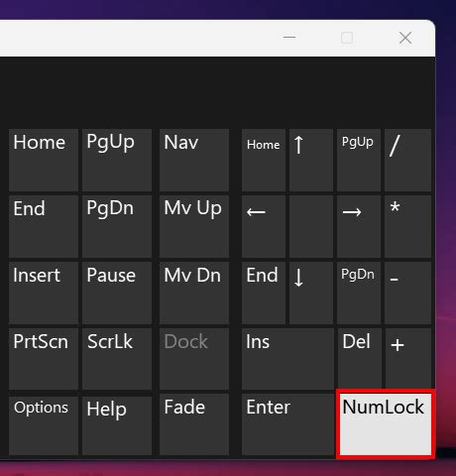
Task: Click the numpad slash key
Action: [408, 160]
